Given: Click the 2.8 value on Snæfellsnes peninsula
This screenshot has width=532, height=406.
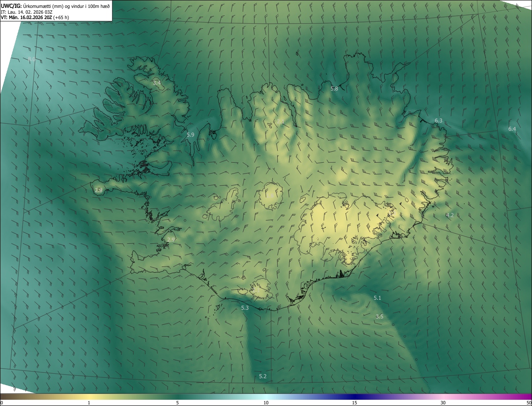Looking at the screenshot, I should [99, 190].
